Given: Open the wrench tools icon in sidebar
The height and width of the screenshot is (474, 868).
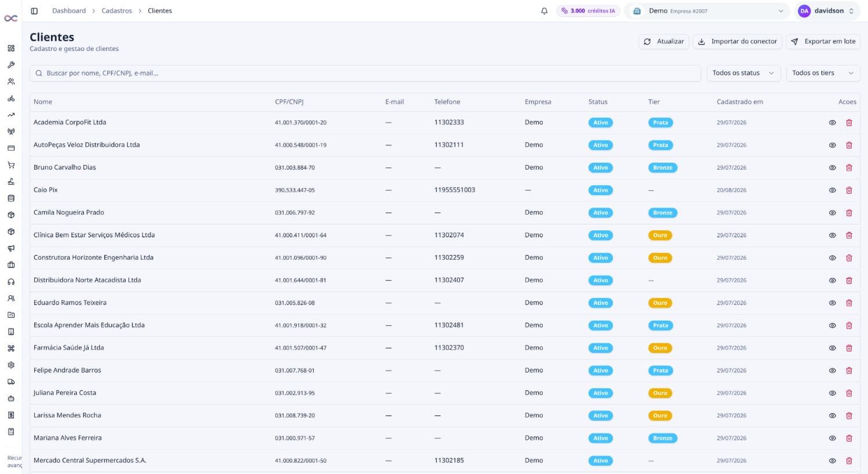Looking at the screenshot, I should (11, 65).
